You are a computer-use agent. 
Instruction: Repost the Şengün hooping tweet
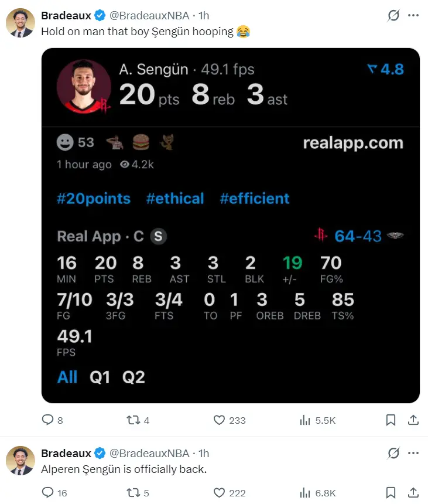point(133,420)
